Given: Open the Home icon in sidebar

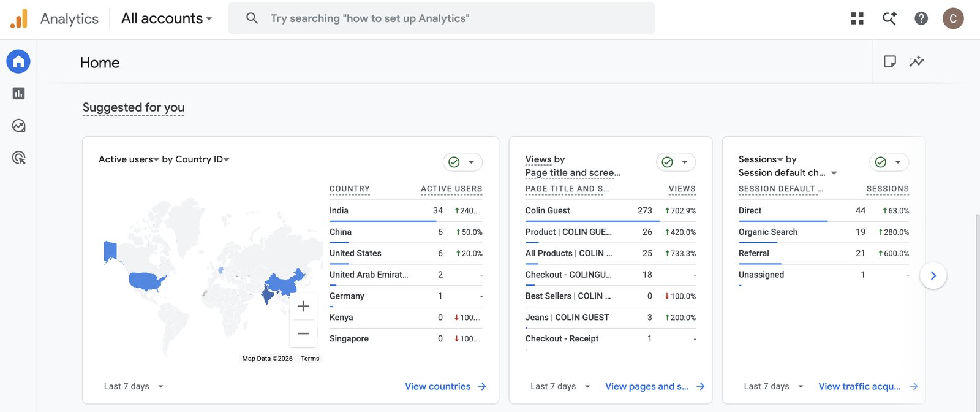Looking at the screenshot, I should (18, 61).
